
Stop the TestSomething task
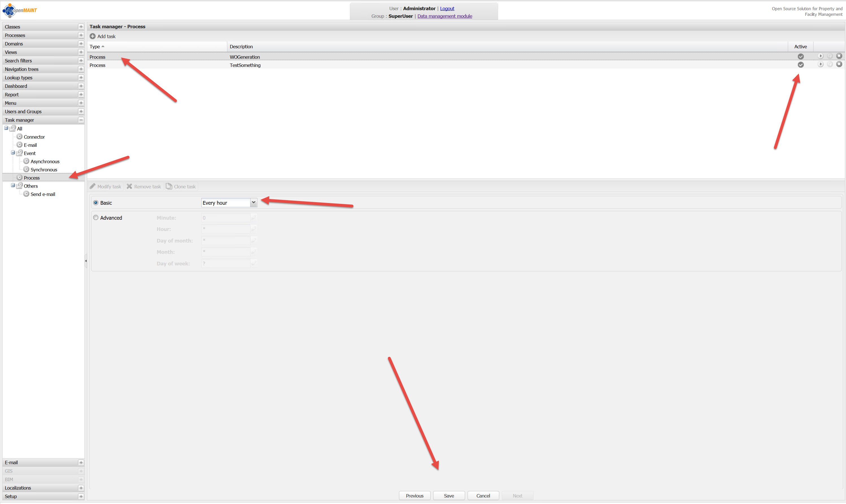(x=839, y=64)
